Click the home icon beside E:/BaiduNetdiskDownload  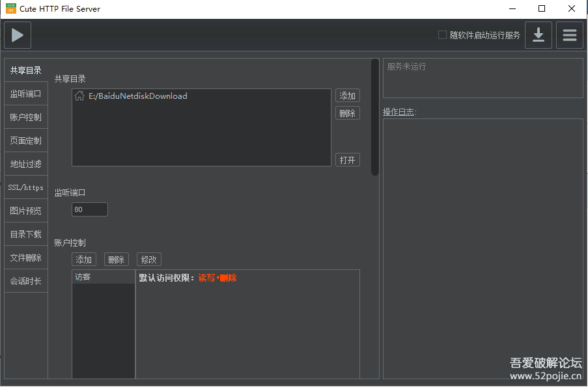[x=79, y=96]
